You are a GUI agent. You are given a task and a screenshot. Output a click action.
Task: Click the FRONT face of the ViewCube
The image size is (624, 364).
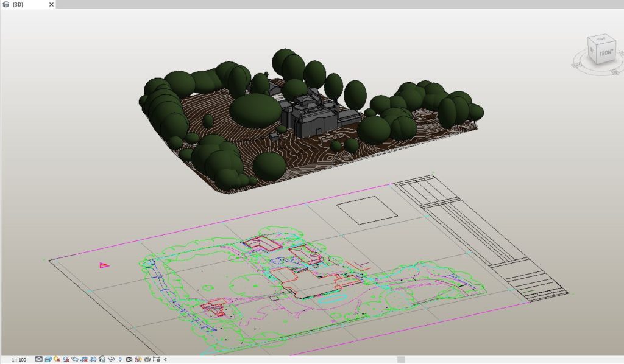tap(606, 53)
